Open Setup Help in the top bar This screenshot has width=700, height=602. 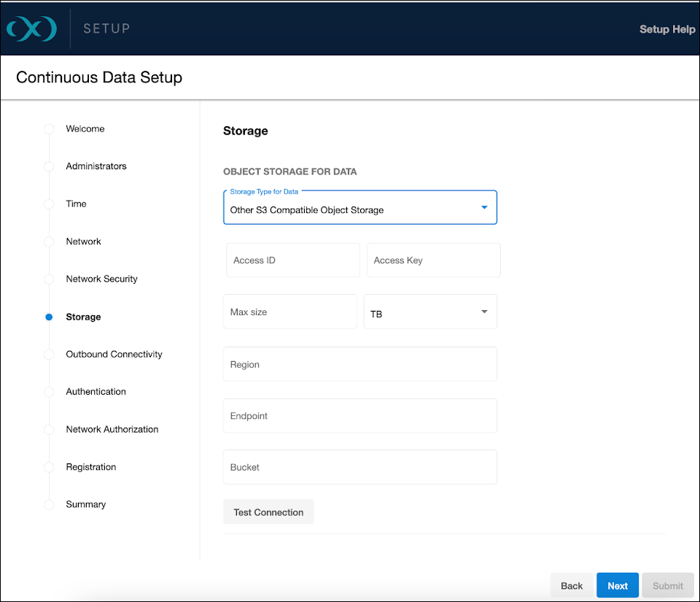pyautogui.click(x=667, y=28)
